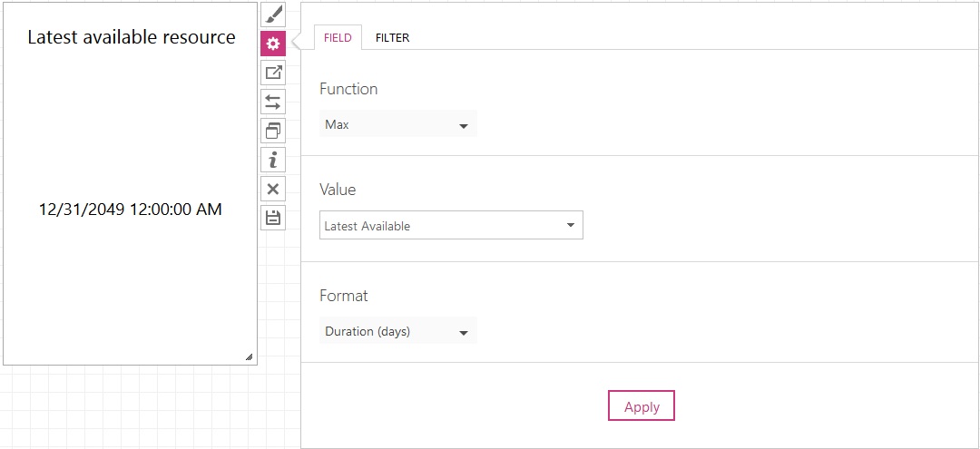Click the Format section label

coord(344,296)
